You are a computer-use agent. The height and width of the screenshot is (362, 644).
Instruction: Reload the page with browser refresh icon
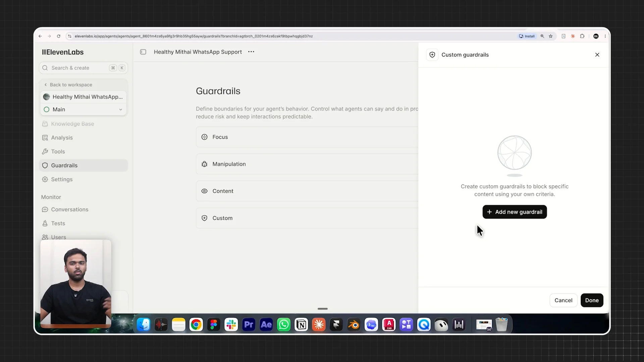[x=59, y=36]
